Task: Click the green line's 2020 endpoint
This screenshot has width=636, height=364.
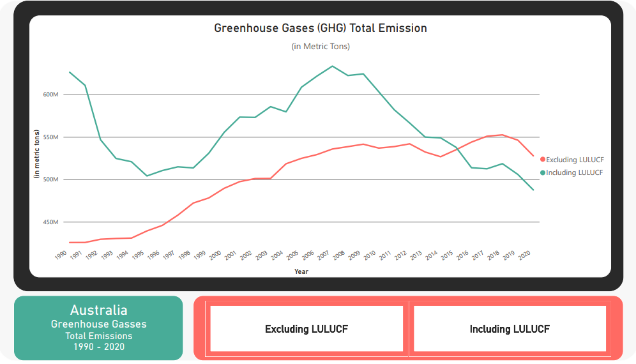Action: [533, 190]
